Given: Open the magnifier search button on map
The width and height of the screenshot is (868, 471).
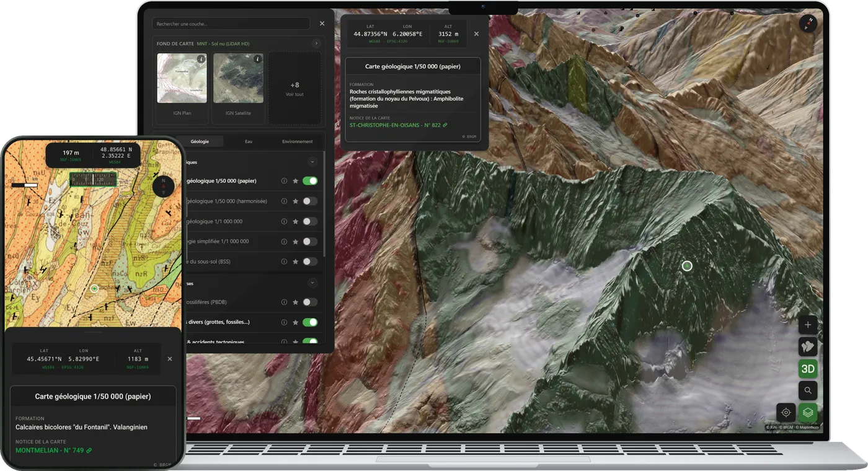Looking at the screenshot, I should (x=807, y=390).
